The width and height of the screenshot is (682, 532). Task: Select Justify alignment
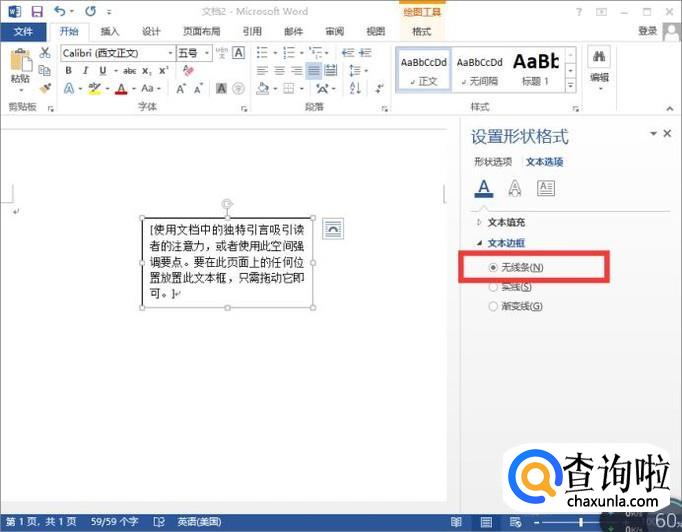[314, 70]
